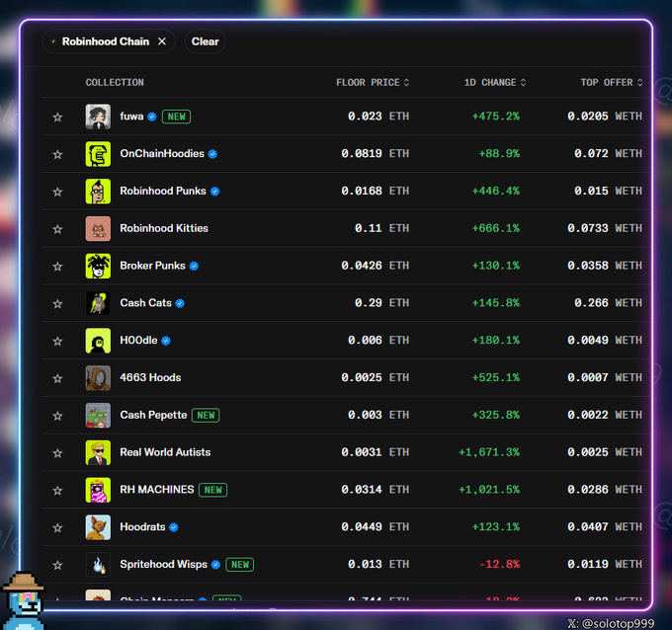Open the fuwa collection name
The height and width of the screenshot is (630, 672).
pyautogui.click(x=131, y=117)
